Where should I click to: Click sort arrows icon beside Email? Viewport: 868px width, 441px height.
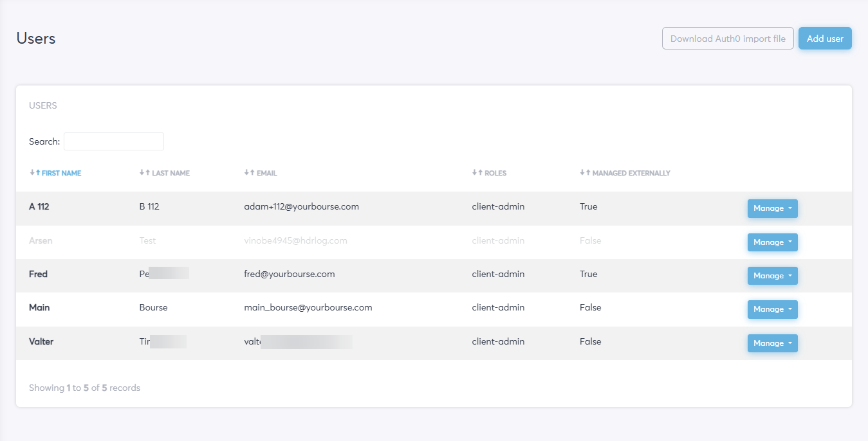click(x=250, y=173)
